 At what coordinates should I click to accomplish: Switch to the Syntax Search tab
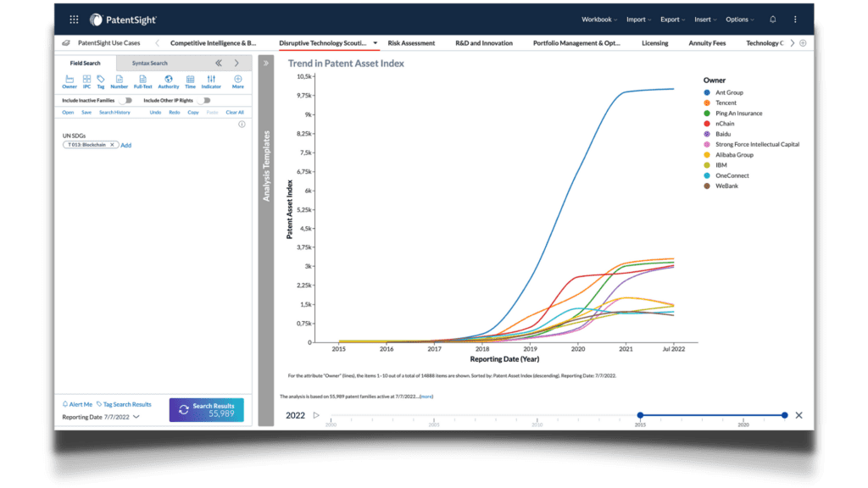[149, 63]
